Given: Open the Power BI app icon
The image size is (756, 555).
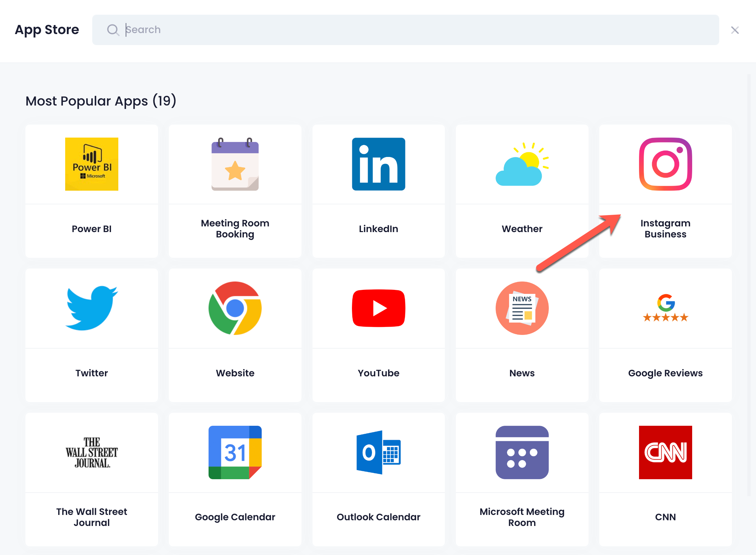Looking at the screenshot, I should (92, 164).
